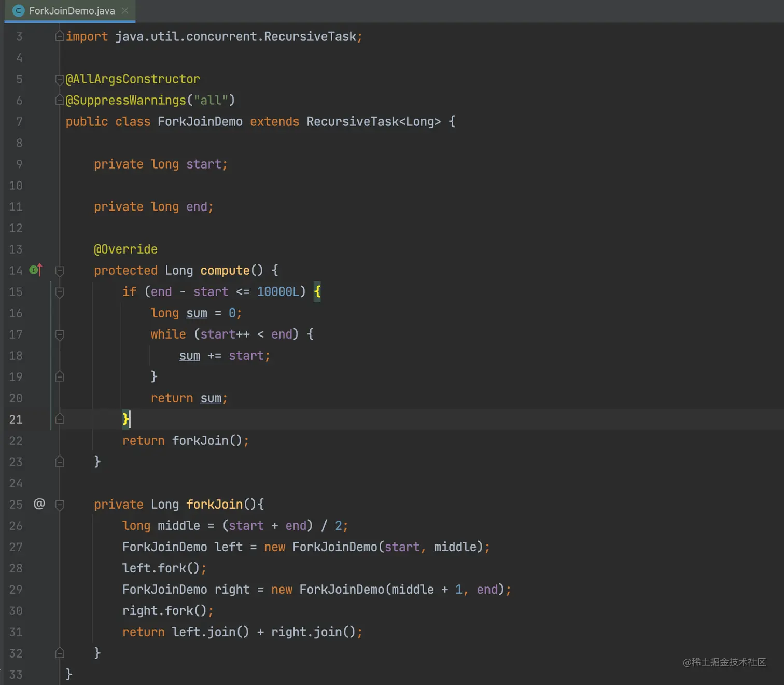The image size is (784, 685).
Task: Click the fold end marker at @SuppressWarnings line
Action: 60,101
